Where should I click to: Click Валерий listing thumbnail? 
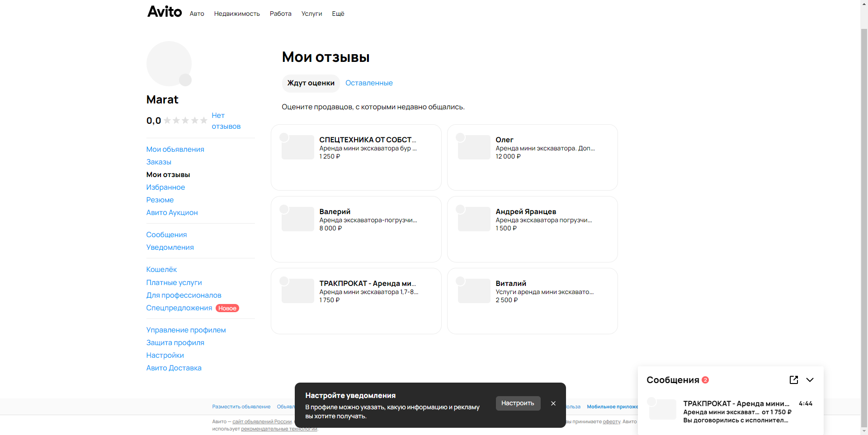(x=297, y=219)
